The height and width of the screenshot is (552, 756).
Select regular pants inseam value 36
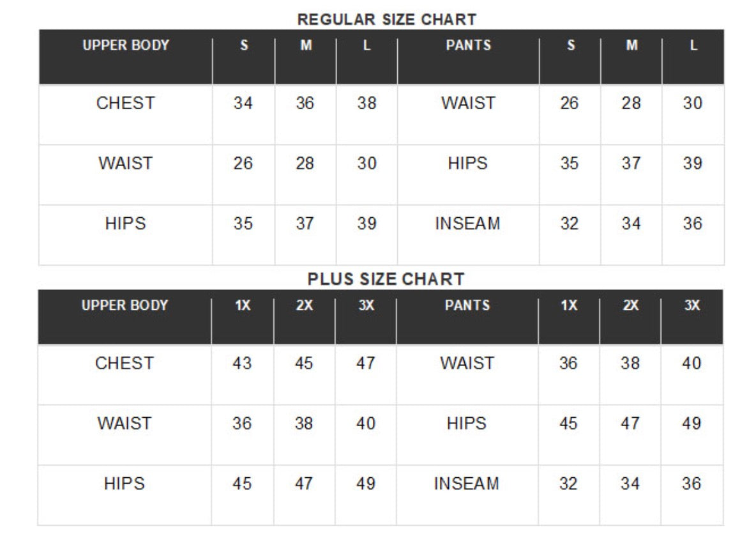coord(692,224)
